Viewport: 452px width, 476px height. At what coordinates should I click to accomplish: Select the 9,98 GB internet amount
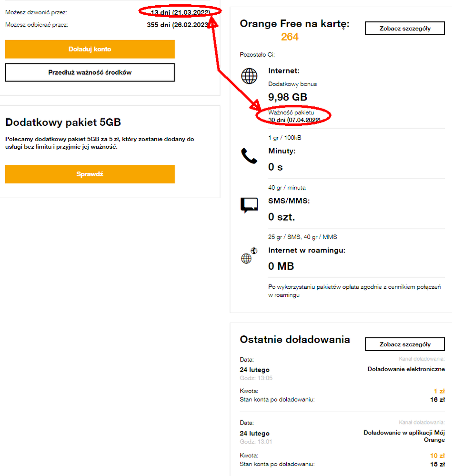[288, 97]
